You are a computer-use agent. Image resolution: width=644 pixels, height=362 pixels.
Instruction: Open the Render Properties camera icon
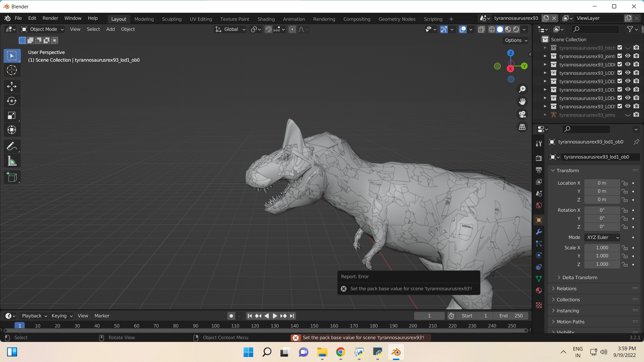[x=539, y=158]
